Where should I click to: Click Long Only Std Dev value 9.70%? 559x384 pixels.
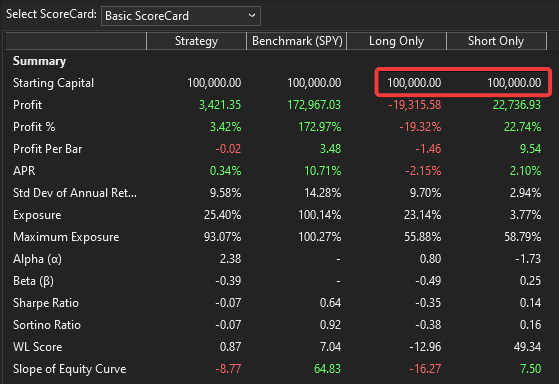[x=426, y=193]
